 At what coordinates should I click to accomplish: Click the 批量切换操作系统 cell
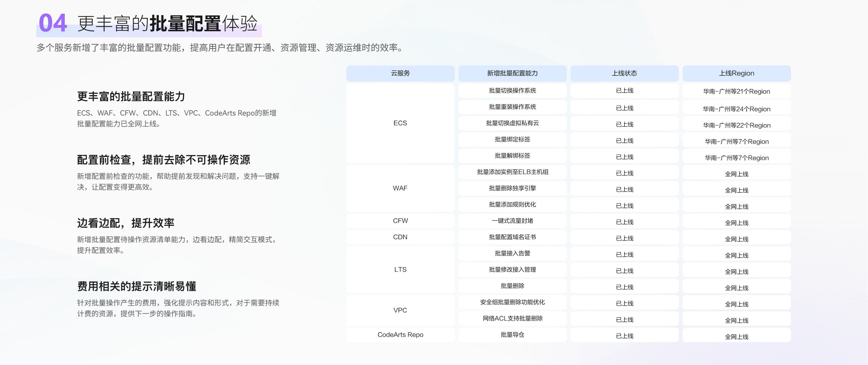click(x=512, y=90)
